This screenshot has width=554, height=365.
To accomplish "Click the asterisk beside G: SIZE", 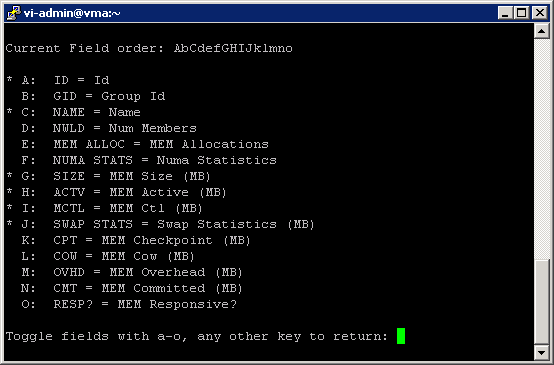I will point(10,175).
